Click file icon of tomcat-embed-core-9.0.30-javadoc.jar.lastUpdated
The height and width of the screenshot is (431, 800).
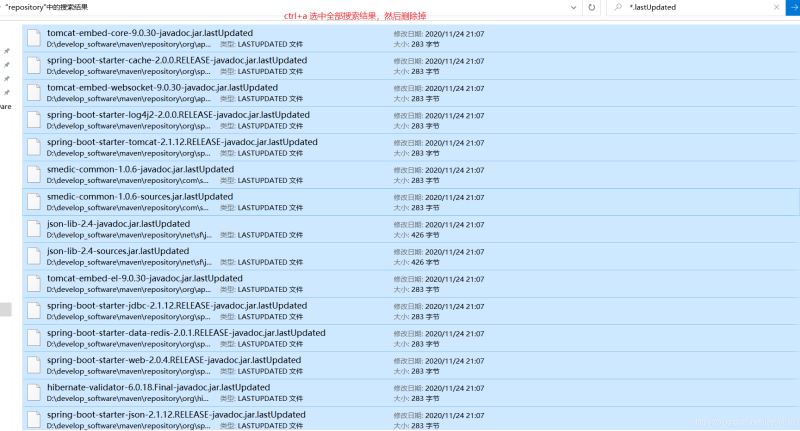(34, 38)
